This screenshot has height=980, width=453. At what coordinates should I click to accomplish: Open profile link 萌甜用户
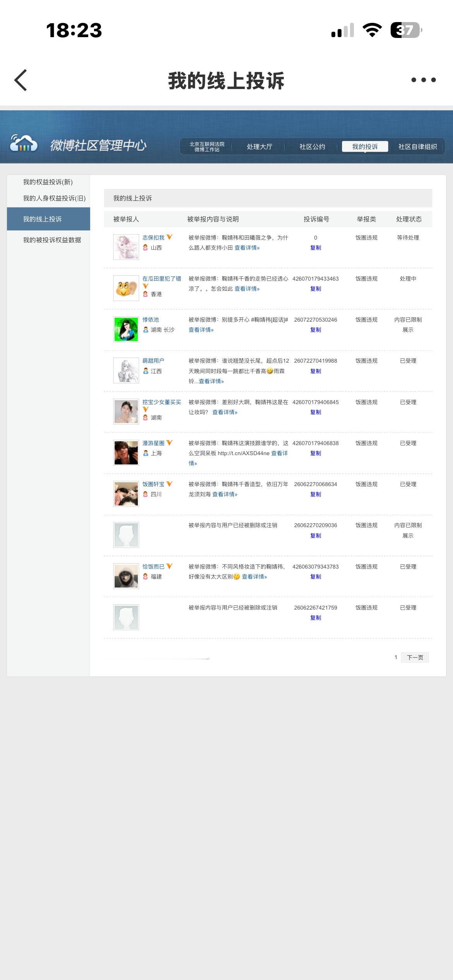(x=153, y=361)
